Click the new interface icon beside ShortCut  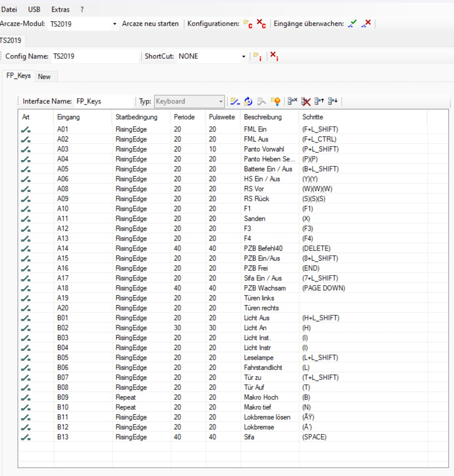tap(257, 56)
